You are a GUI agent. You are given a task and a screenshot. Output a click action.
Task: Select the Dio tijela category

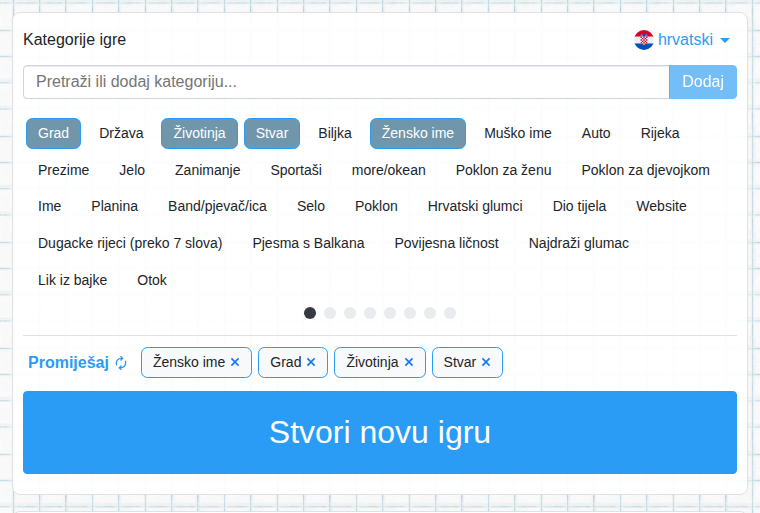[579, 206]
